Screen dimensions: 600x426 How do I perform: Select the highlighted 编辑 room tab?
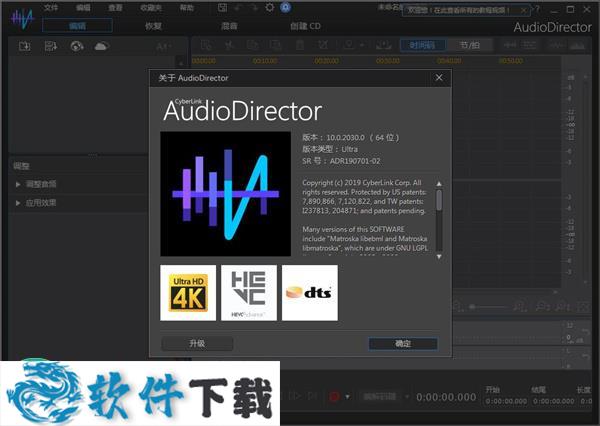(x=77, y=26)
